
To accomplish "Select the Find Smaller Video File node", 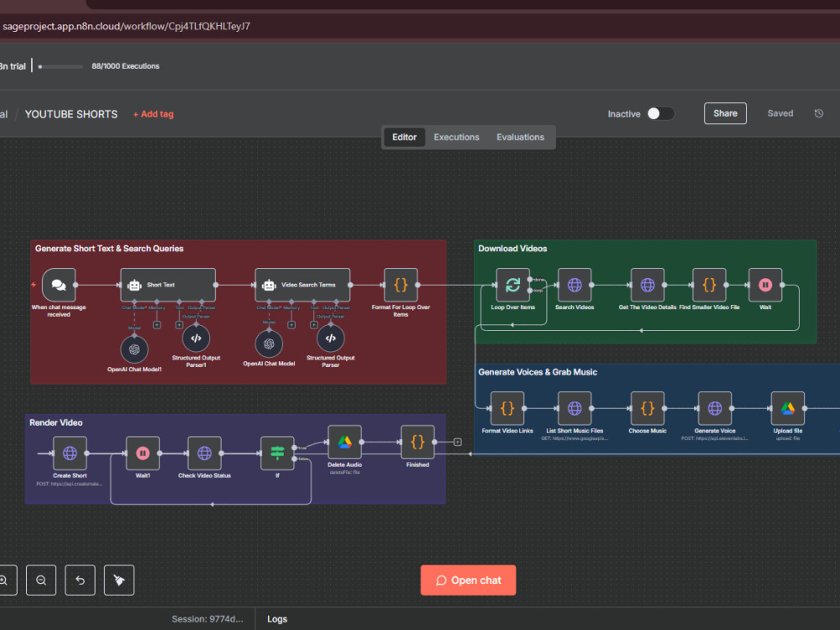I will [709, 285].
